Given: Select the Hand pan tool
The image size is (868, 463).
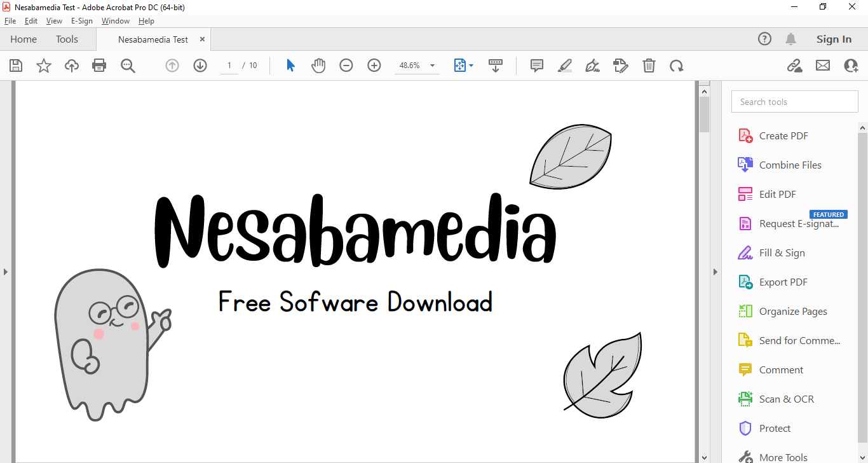Looking at the screenshot, I should 318,66.
